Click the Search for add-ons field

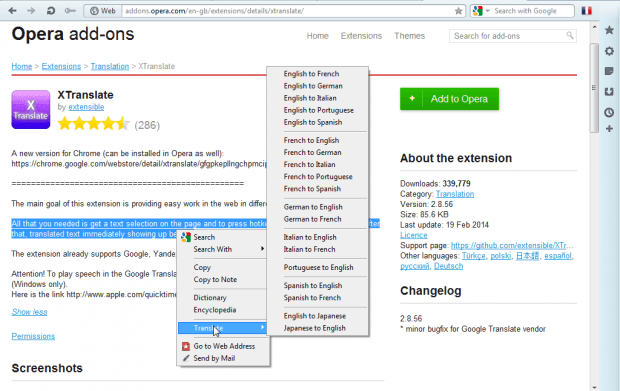pos(512,36)
